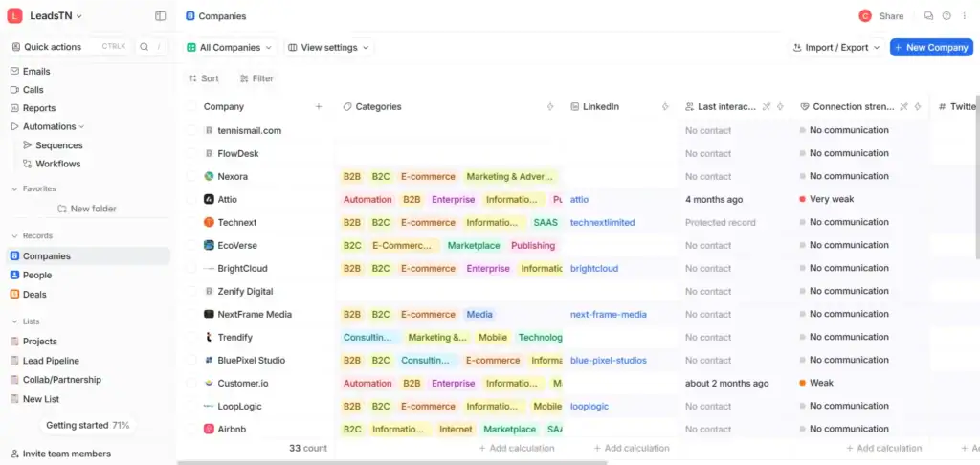Click the Getting started 71% progress
980x465 pixels.
(x=87, y=425)
